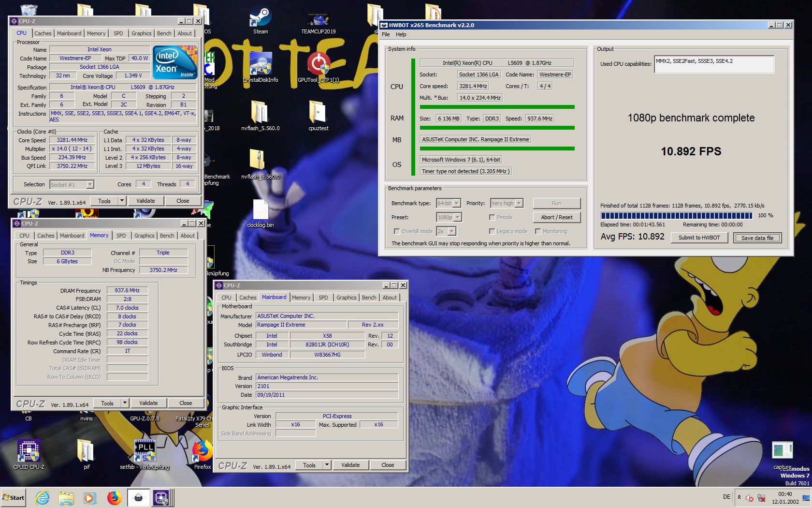Click Validate in Mainboard CPU-Z window
The width and height of the screenshot is (812, 508).
coord(350,465)
